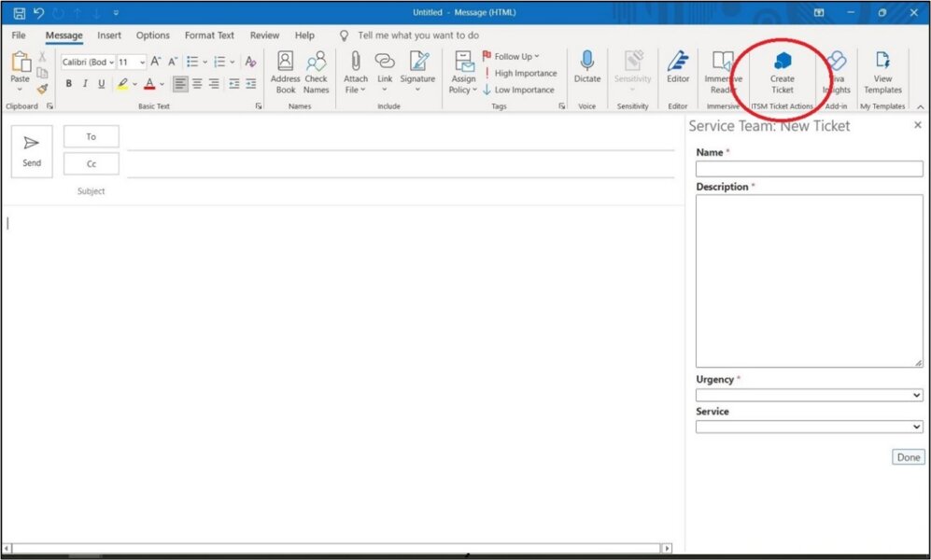This screenshot has width=931, height=560.
Task: Click the Name field in the ticket pane
Action: pos(809,168)
